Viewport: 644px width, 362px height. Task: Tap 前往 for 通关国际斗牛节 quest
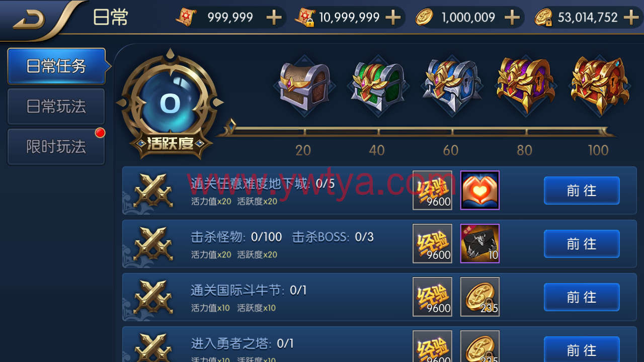tap(582, 297)
